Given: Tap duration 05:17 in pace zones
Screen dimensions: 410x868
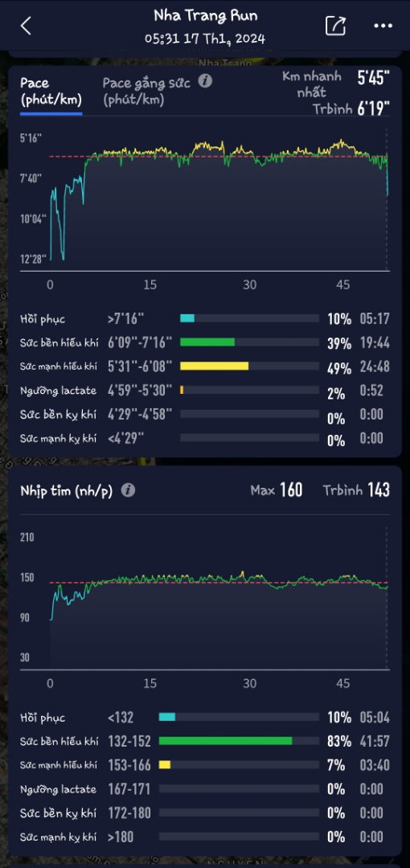Looking at the screenshot, I should coord(375,319).
